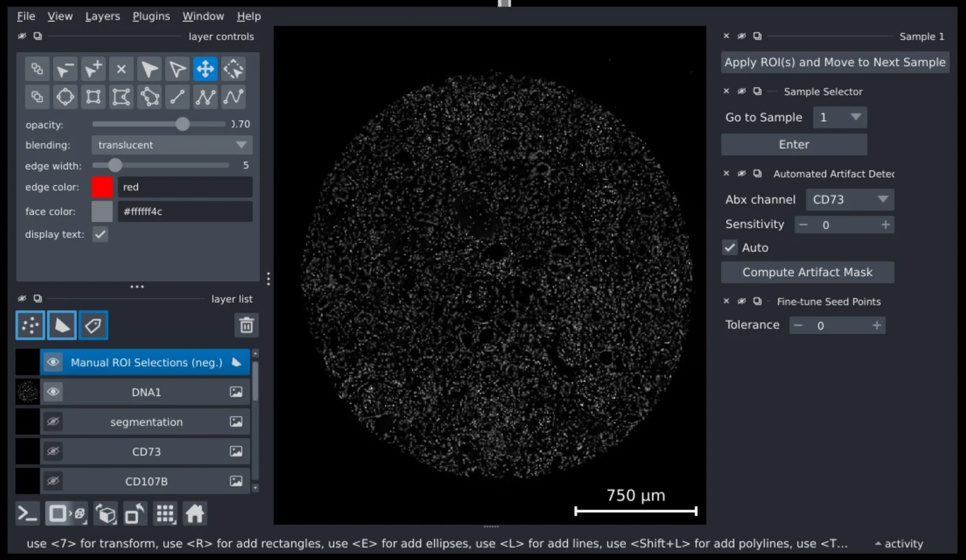Show the segmentation layer
Viewport: 966px width, 560px height.
point(53,421)
